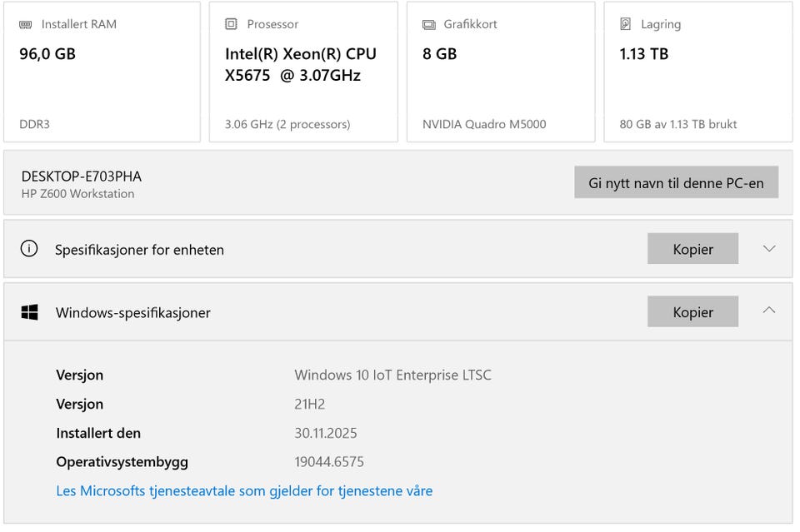This screenshot has height=532, width=800.
Task: Collapse Windows-spesifikasjoner section chevron
Action: click(769, 311)
